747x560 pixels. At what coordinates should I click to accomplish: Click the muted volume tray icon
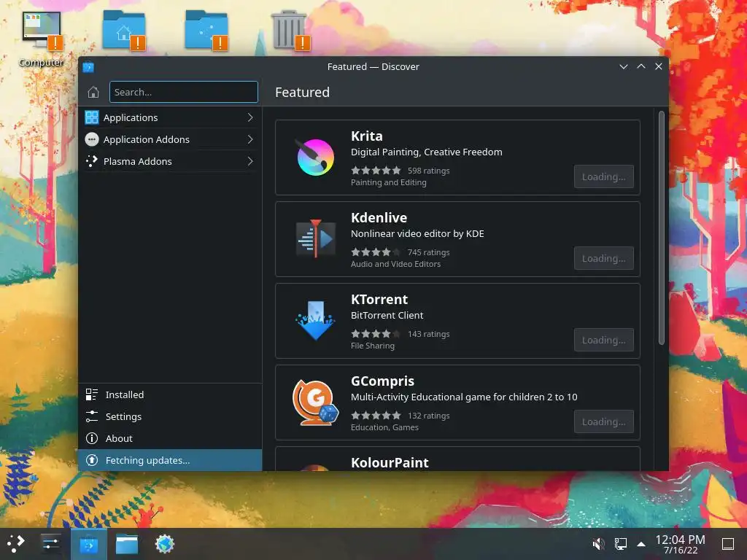point(598,544)
